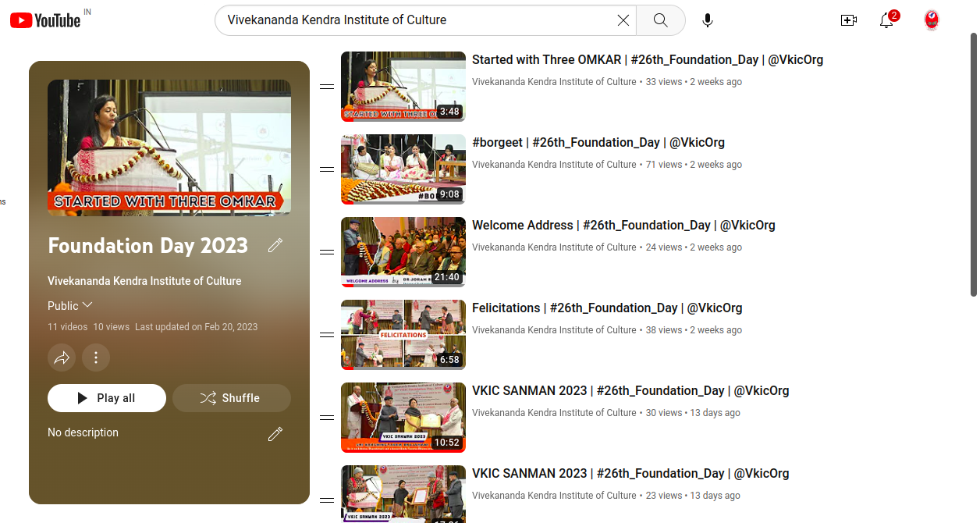Screen dimensions: 980x523
Task: Open the channel link under Felicitations
Action: pos(554,330)
